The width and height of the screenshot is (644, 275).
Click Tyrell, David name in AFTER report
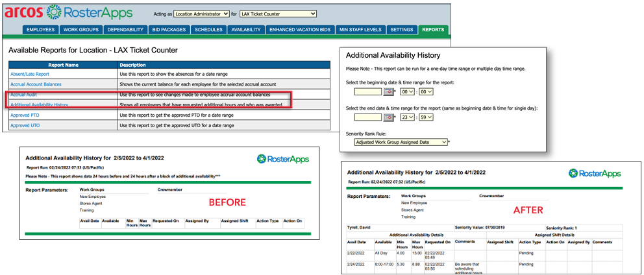coord(359,228)
